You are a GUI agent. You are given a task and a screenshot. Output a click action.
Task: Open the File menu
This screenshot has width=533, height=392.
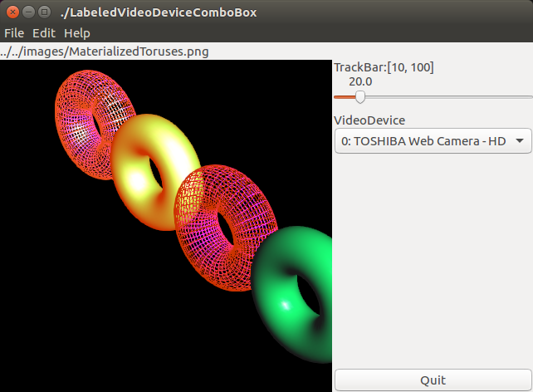[x=14, y=33]
